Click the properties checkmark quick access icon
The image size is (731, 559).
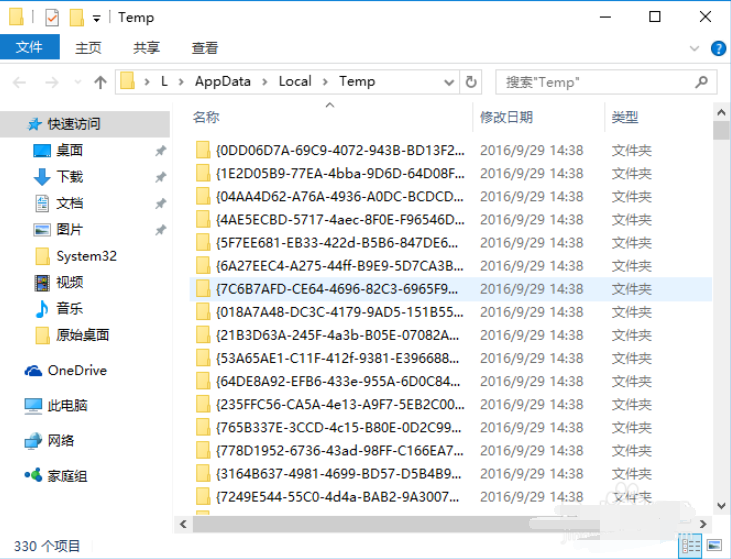coord(52,18)
